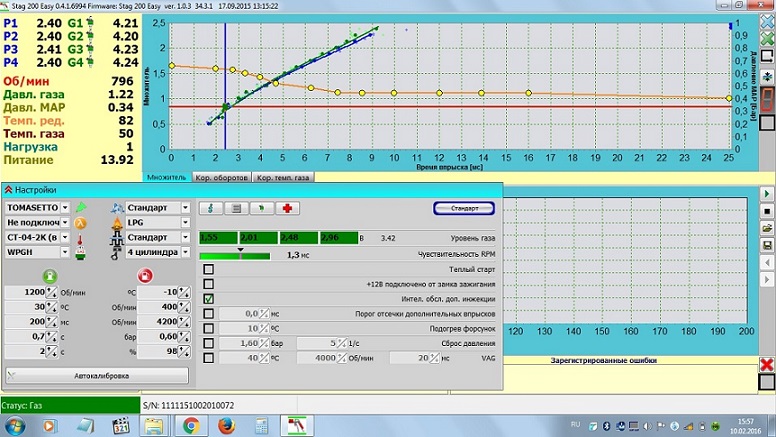776x437 pixels.
Task: Click the green play icon in recorder sidebar
Action: pyautogui.click(x=766, y=193)
